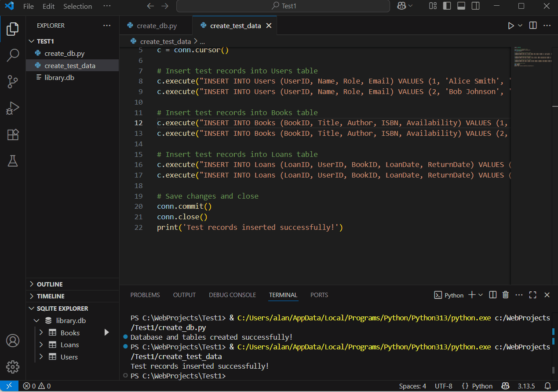Screen dimensions: 558x392
Task: Click the Spaces: 4 indentation status item
Action: (412, 386)
